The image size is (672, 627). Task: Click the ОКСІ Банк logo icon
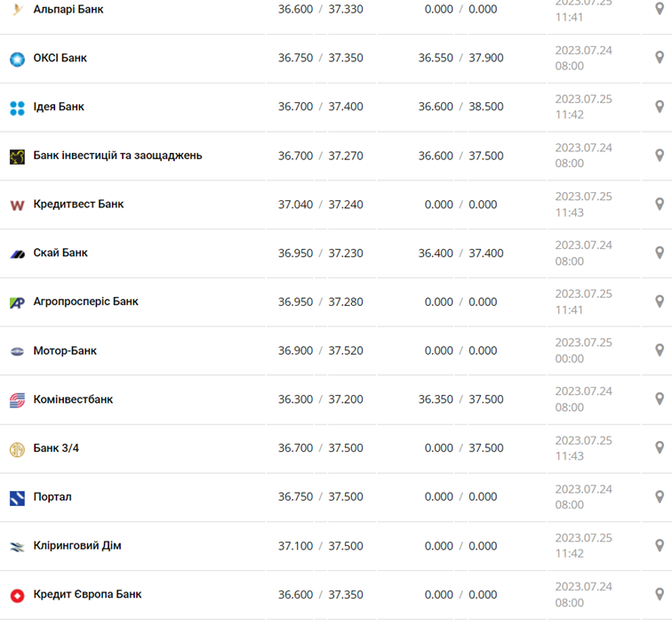click(17, 59)
